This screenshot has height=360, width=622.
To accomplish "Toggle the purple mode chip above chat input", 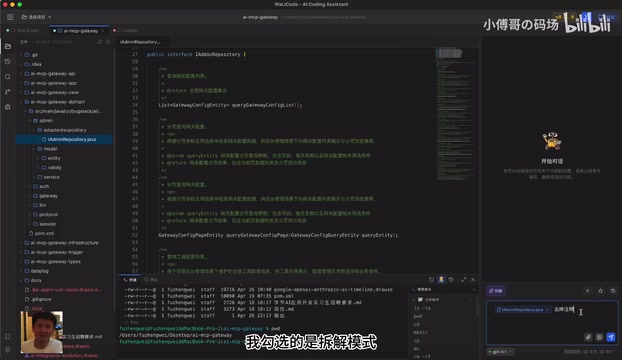I will pos(496,291).
